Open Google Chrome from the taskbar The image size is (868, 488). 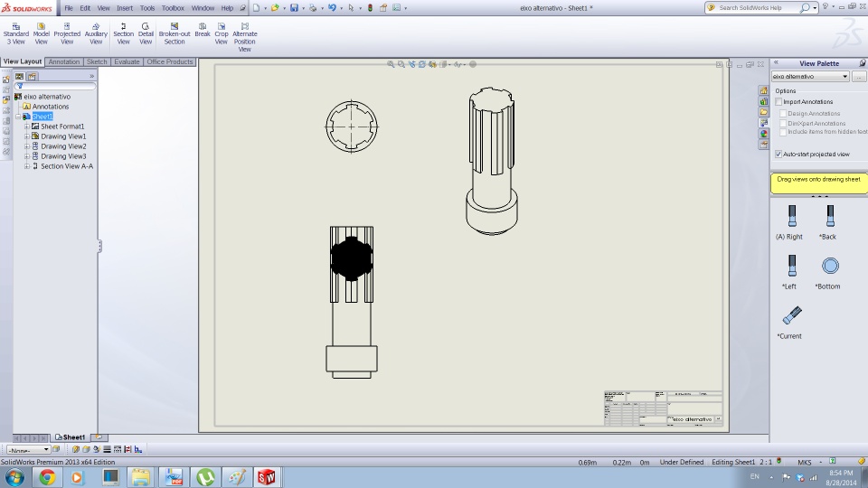[47, 477]
